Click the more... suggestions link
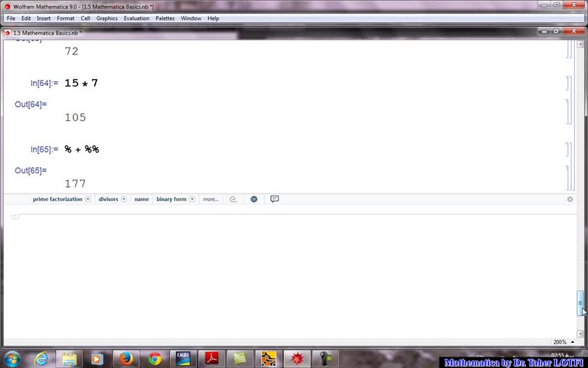This screenshot has width=588, height=368. pyautogui.click(x=211, y=199)
